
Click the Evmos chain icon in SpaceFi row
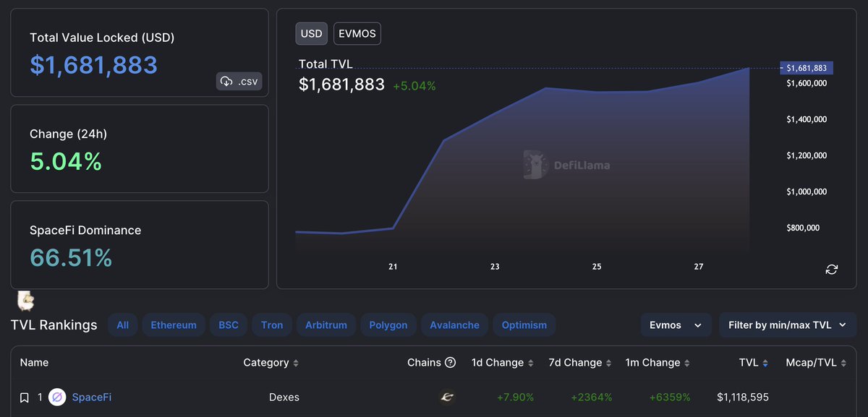coord(447,397)
